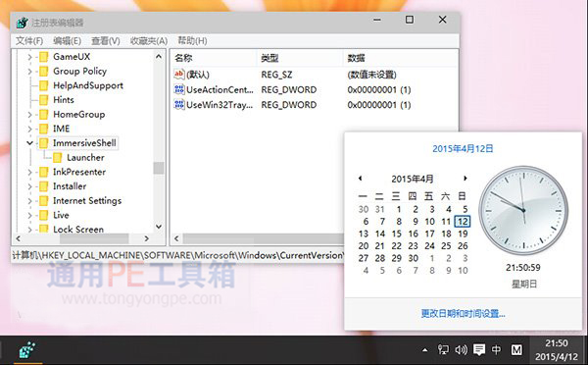
Task: Open the 收藏夹(A) menu
Action: click(x=149, y=40)
